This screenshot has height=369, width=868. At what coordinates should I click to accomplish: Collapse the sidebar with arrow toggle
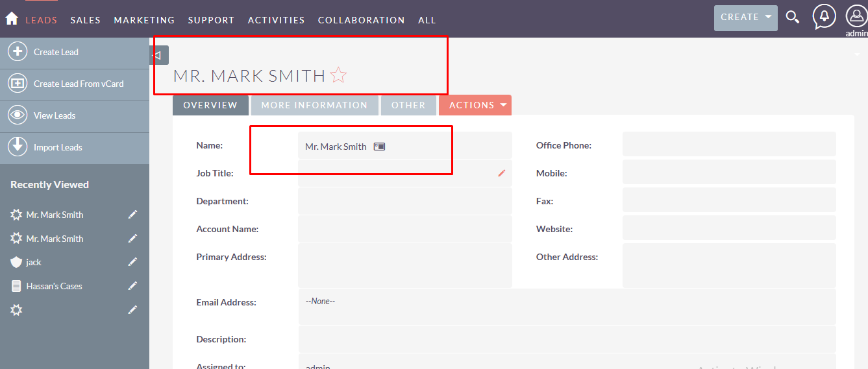[158, 55]
